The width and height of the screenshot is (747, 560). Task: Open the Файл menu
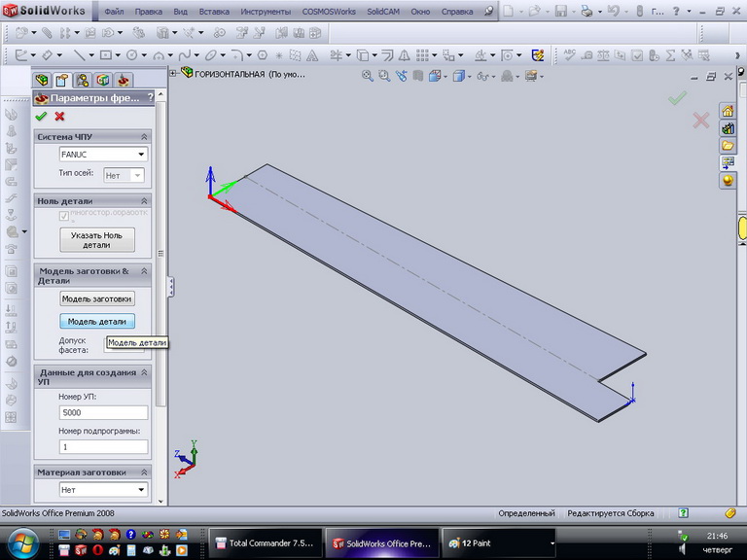pos(115,12)
